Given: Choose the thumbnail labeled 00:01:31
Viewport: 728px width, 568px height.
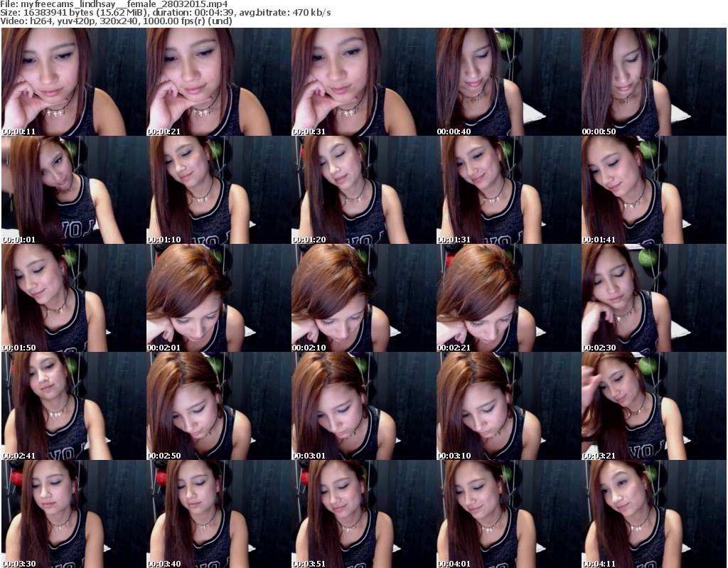Looking at the screenshot, I should point(508,190).
